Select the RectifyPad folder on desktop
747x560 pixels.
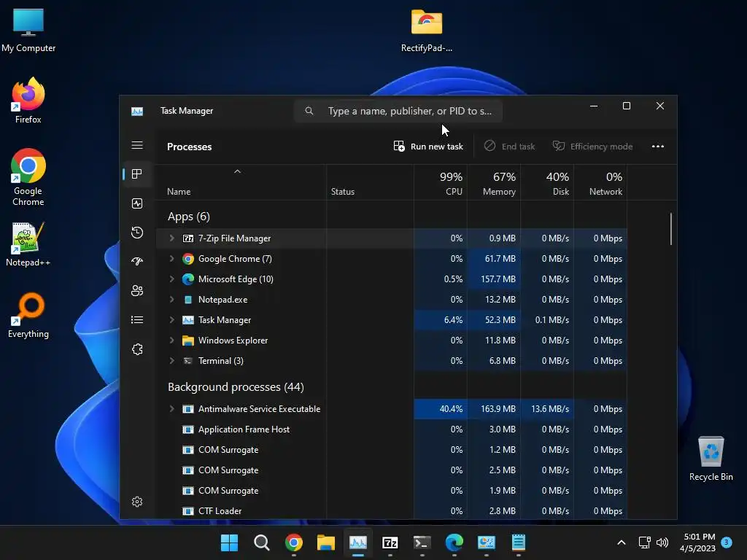tap(426, 31)
